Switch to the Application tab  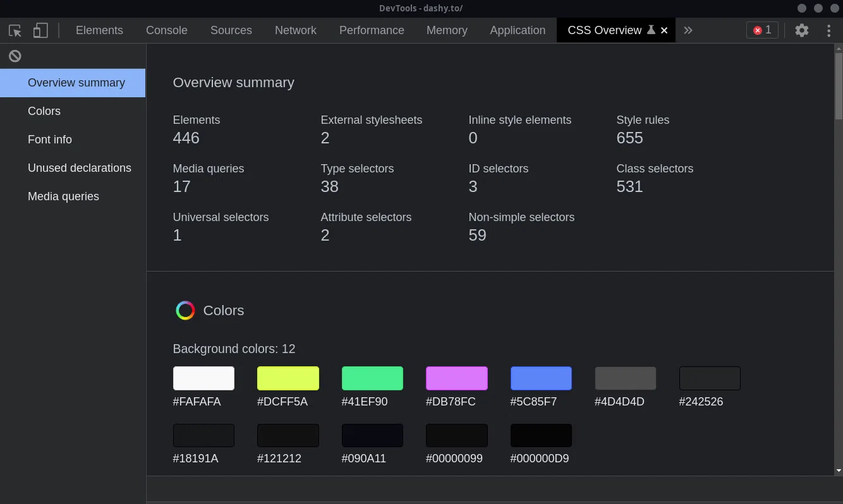point(518,30)
